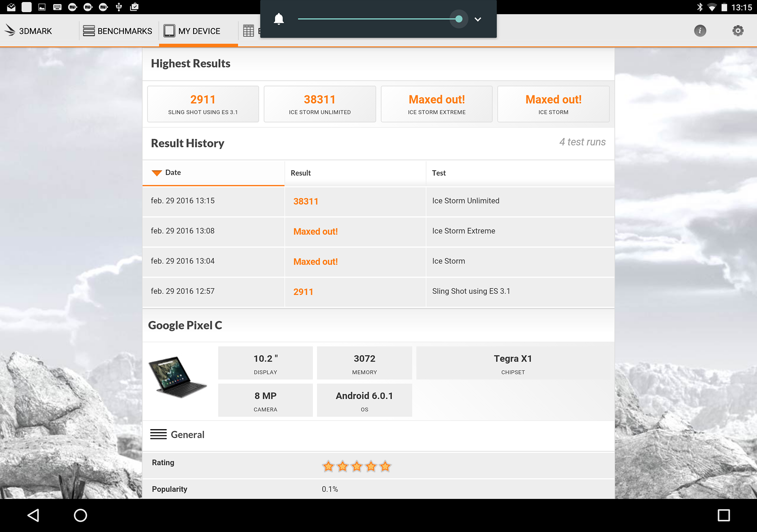Tap the recent apps square button

point(723,515)
